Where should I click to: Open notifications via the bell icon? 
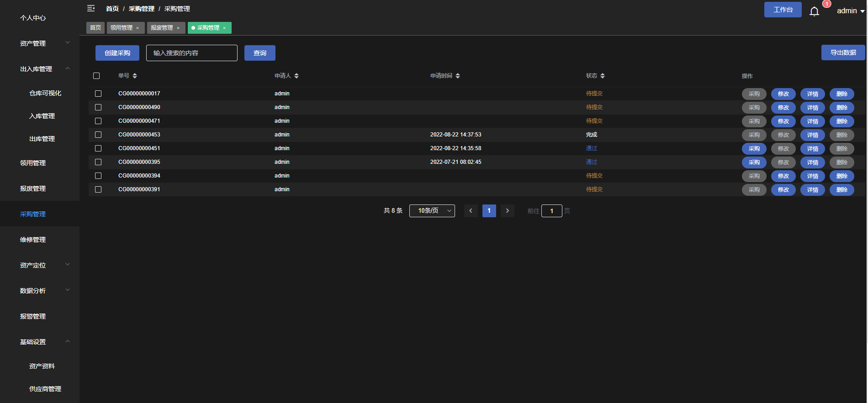coord(814,11)
